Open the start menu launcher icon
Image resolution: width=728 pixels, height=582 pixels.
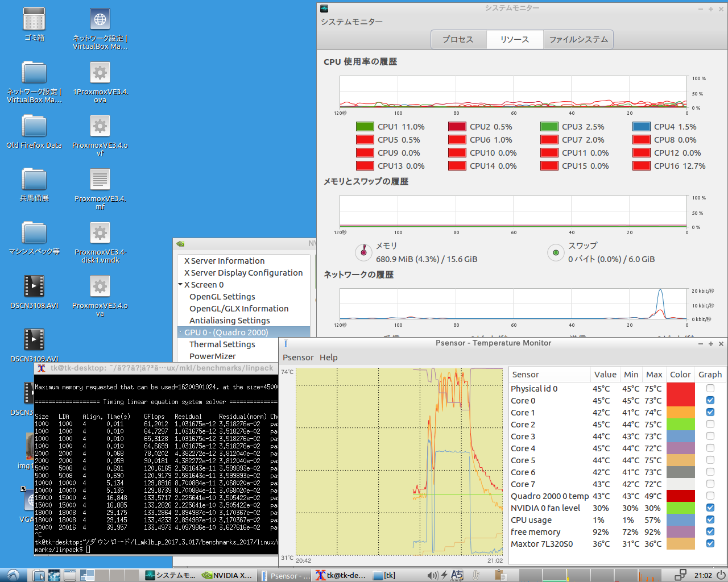[x=13, y=575]
